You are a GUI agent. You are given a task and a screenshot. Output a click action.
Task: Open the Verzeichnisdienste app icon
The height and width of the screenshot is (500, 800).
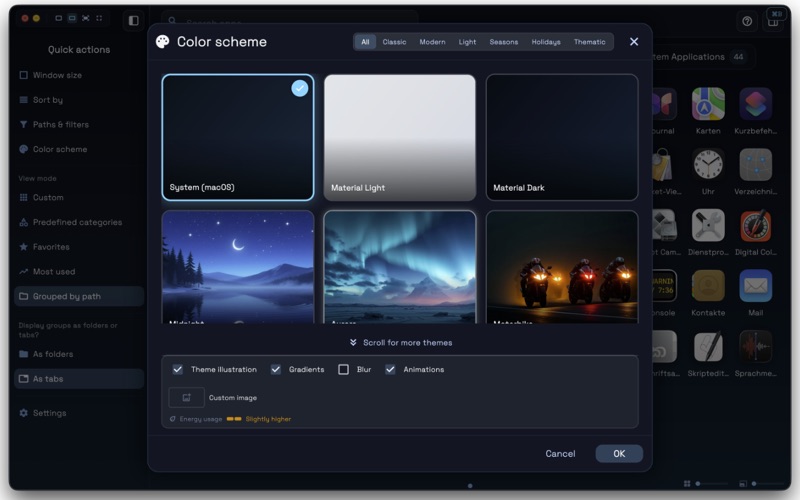point(756,165)
